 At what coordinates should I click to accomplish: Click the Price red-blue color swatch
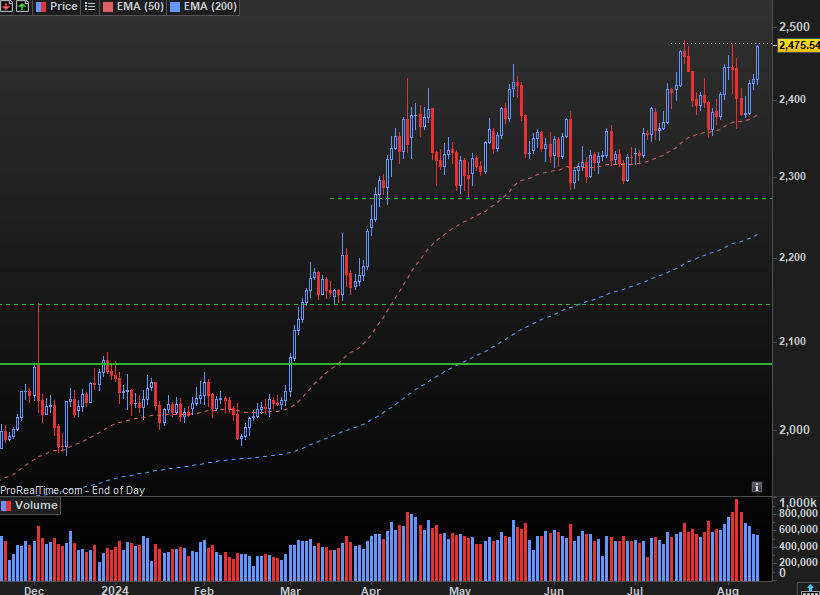(x=41, y=7)
